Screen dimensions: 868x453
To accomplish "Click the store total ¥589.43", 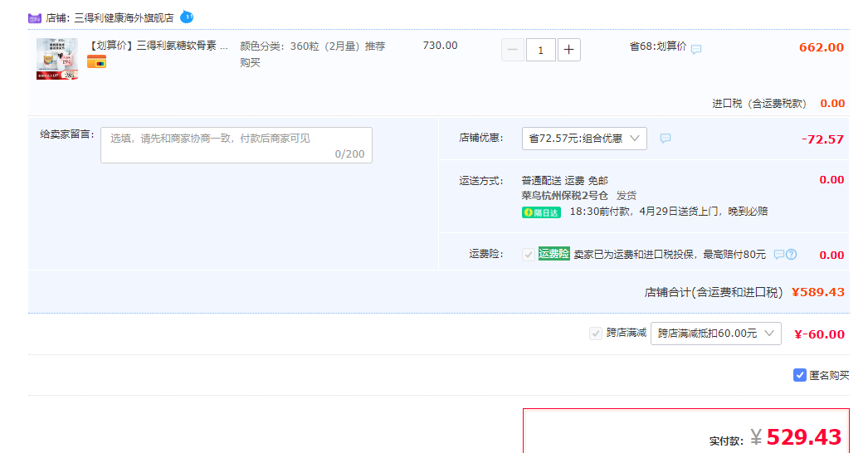I will pos(818,292).
